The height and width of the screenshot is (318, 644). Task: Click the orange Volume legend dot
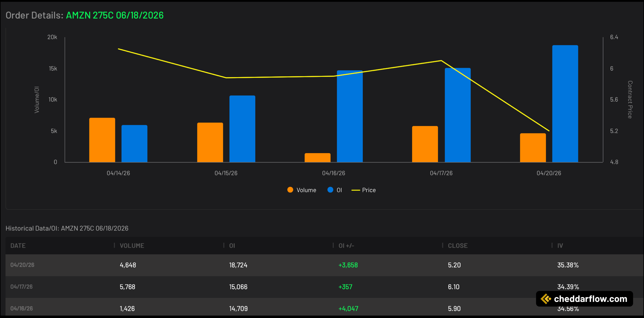click(x=290, y=190)
